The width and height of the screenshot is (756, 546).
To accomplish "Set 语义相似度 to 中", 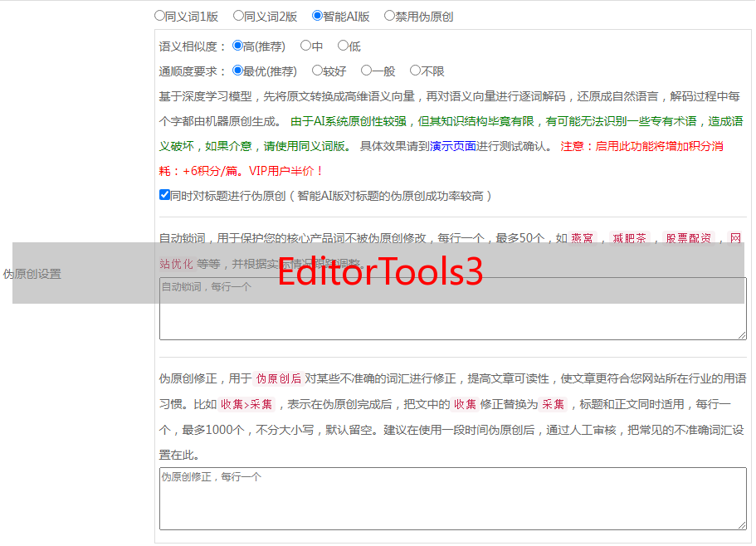I will coord(305,46).
